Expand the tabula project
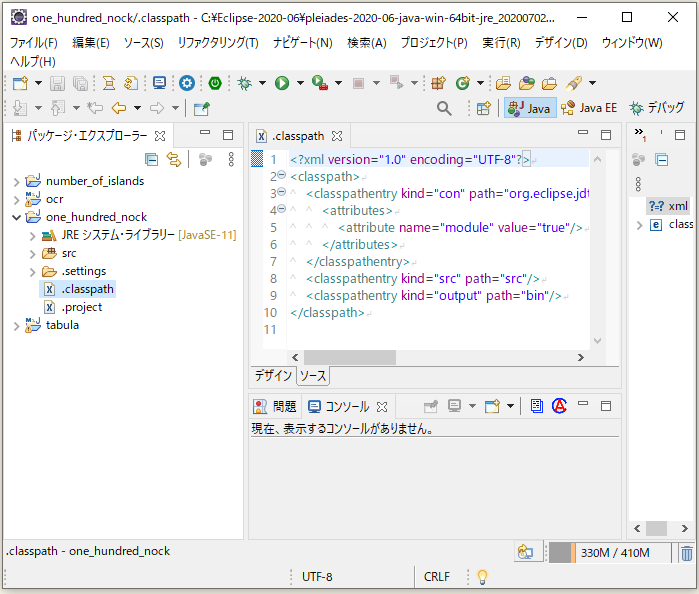This screenshot has width=699, height=594. 16,326
